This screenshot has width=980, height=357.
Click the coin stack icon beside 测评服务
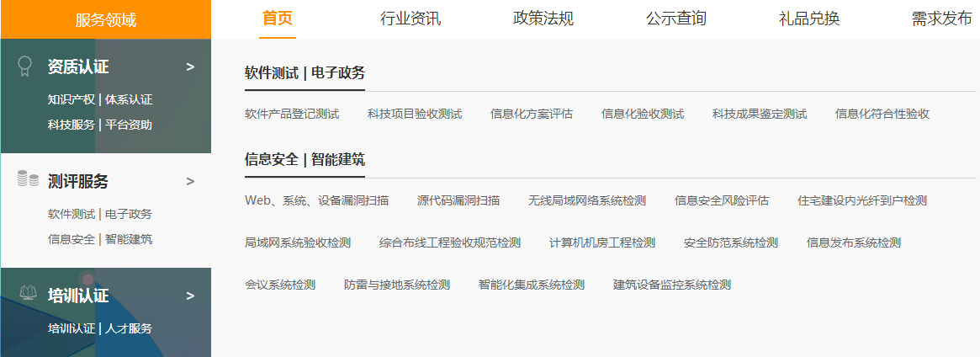pos(28,179)
